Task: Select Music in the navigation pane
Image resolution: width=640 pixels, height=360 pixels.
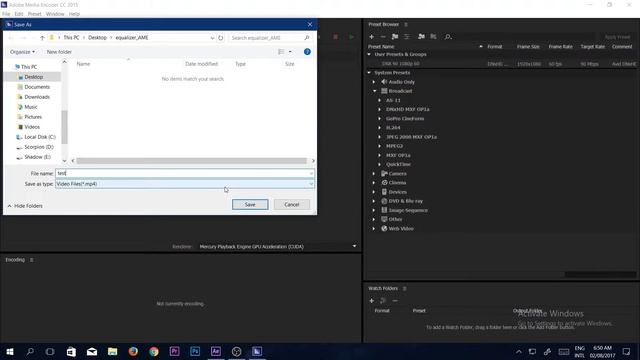Action: [x=31, y=107]
